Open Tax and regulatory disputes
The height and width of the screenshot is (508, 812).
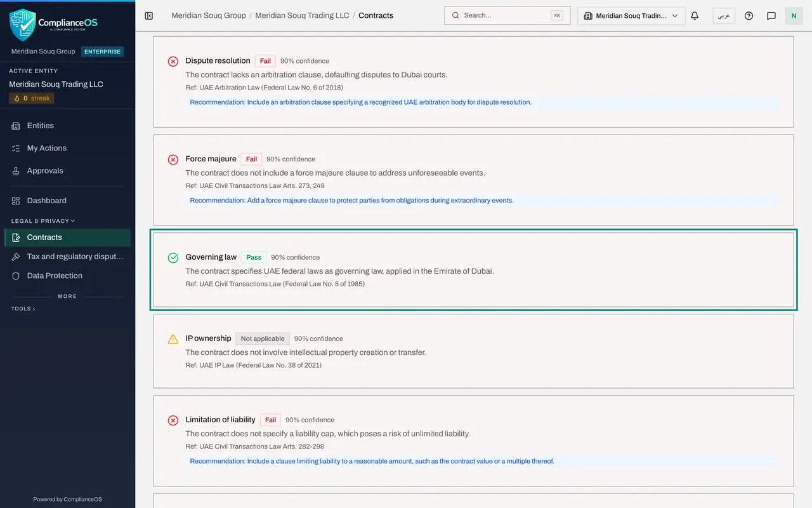click(x=67, y=257)
